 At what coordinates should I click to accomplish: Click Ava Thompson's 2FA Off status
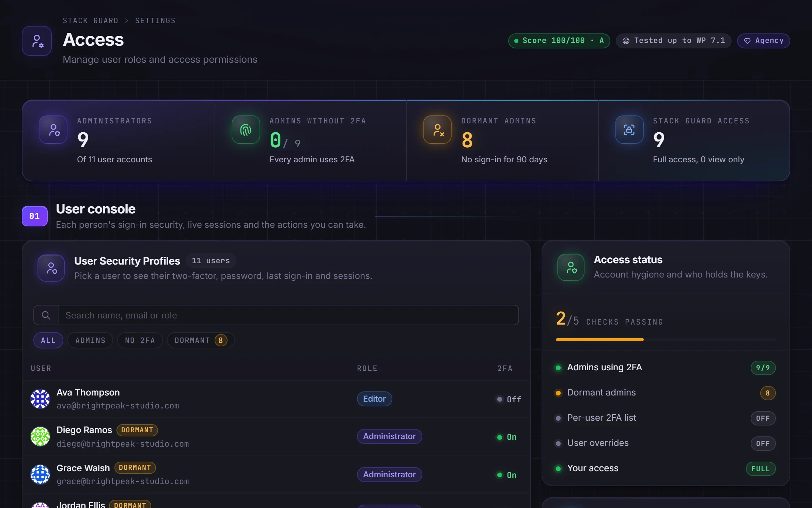[509, 399]
